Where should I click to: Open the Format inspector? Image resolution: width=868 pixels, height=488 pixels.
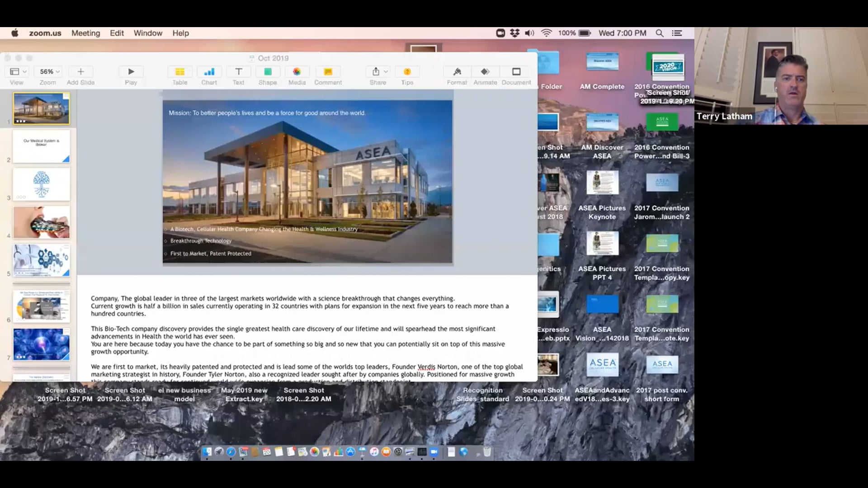tap(457, 72)
